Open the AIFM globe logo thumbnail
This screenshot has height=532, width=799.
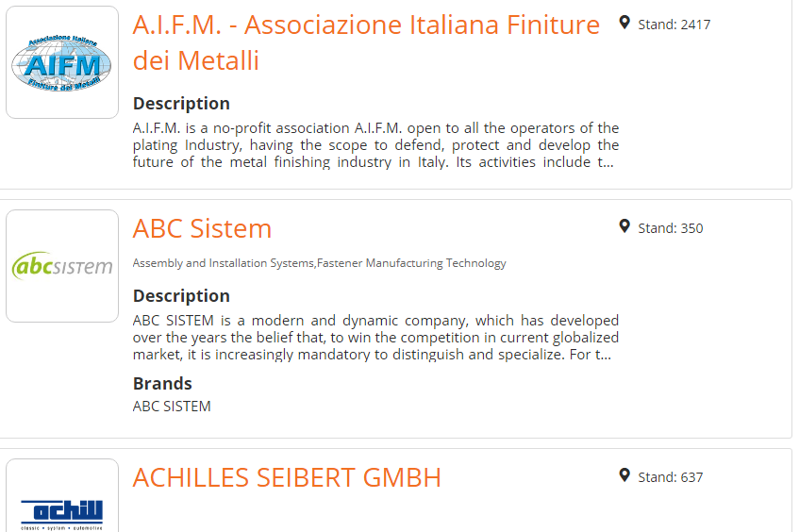(x=62, y=62)
